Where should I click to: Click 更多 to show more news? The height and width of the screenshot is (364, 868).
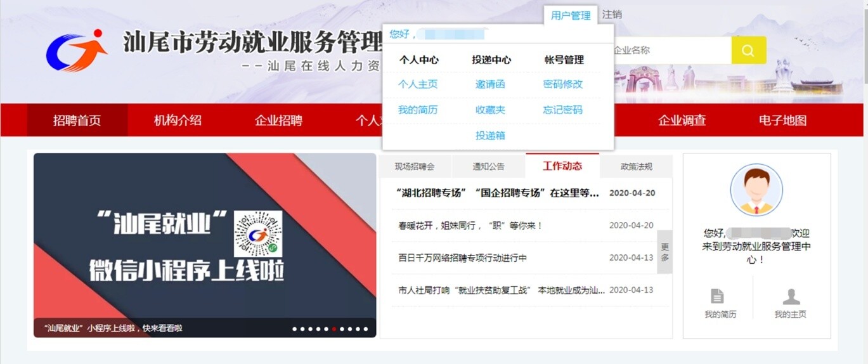[664, 252]
